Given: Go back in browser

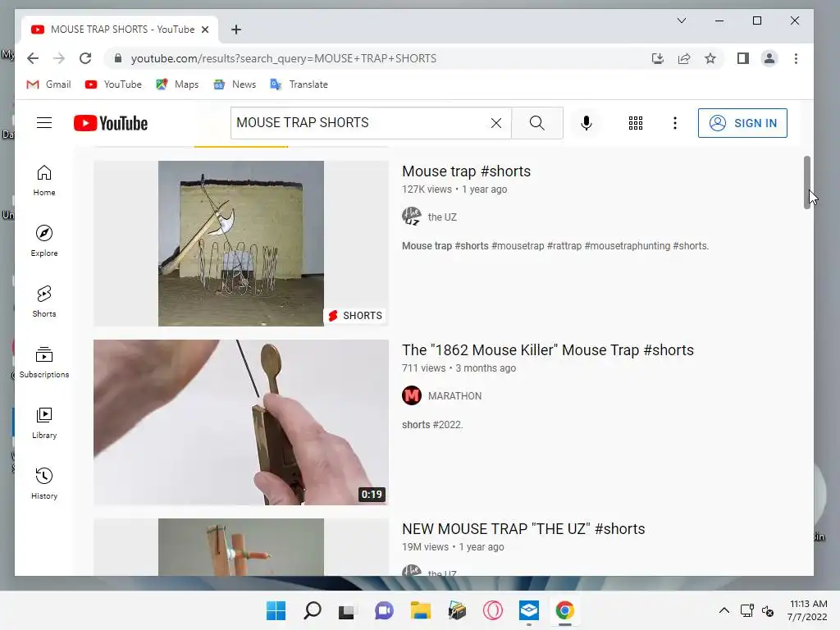Looking at the screenshot, I should click(x=33, y=58).
